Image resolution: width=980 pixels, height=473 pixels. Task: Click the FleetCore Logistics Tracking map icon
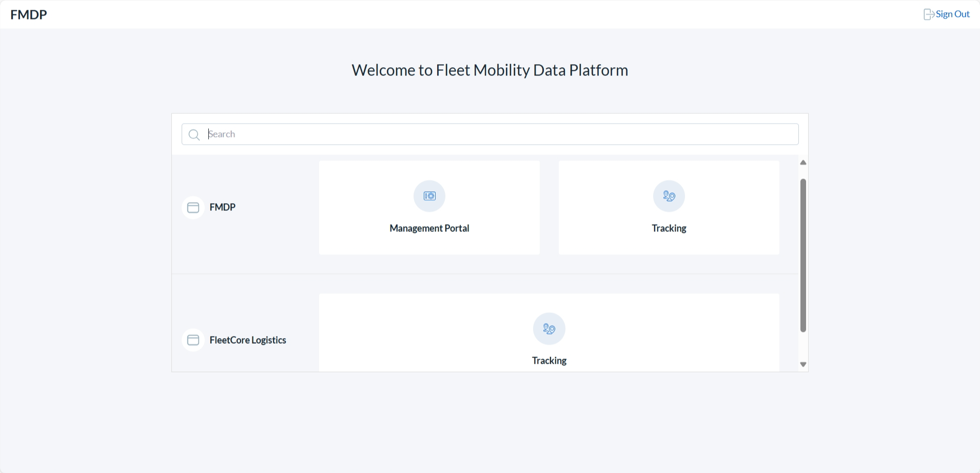click(549, 329)
